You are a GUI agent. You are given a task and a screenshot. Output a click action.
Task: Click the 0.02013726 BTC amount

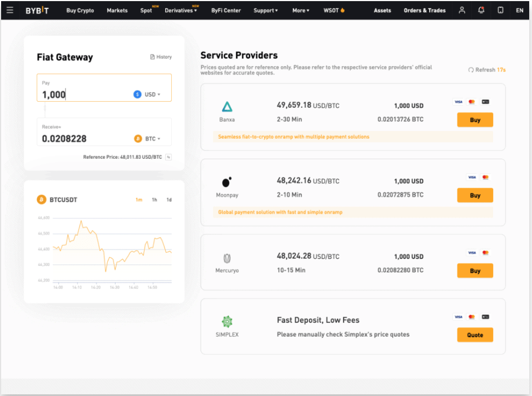pos(400,119)
